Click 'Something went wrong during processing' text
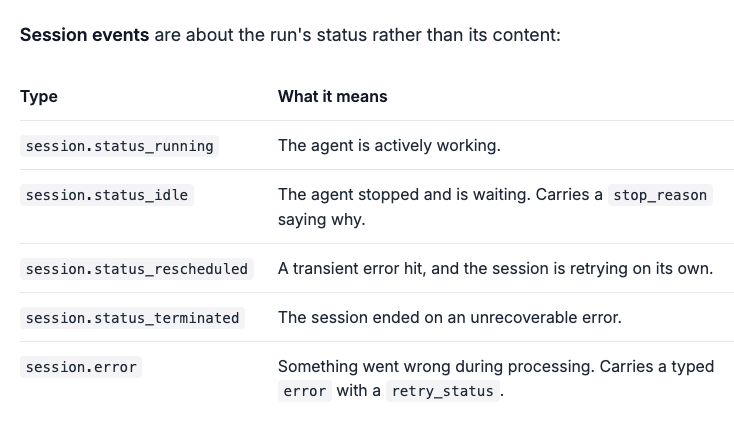Screen dimensions: 734x432 (436, 366)
